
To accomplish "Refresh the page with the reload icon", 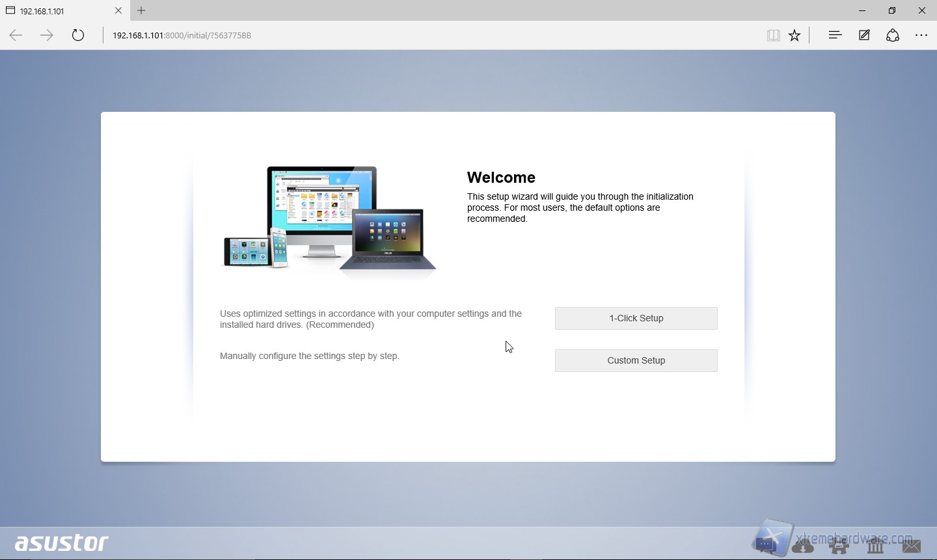I will pos(78,35).
